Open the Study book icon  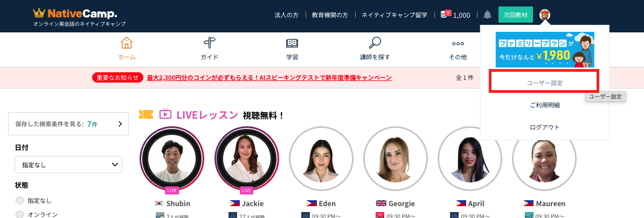(x=292, y=44)
